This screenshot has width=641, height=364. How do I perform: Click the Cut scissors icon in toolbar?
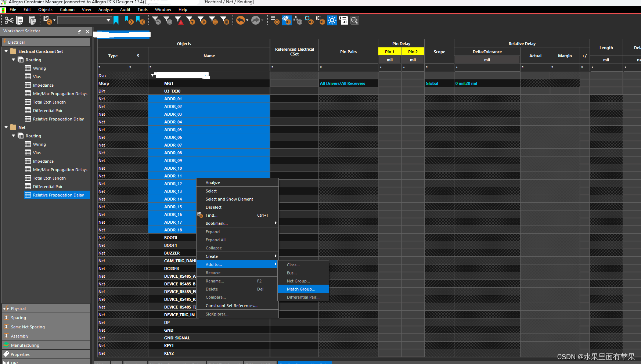pyautogui.click(x=9, y=21)
